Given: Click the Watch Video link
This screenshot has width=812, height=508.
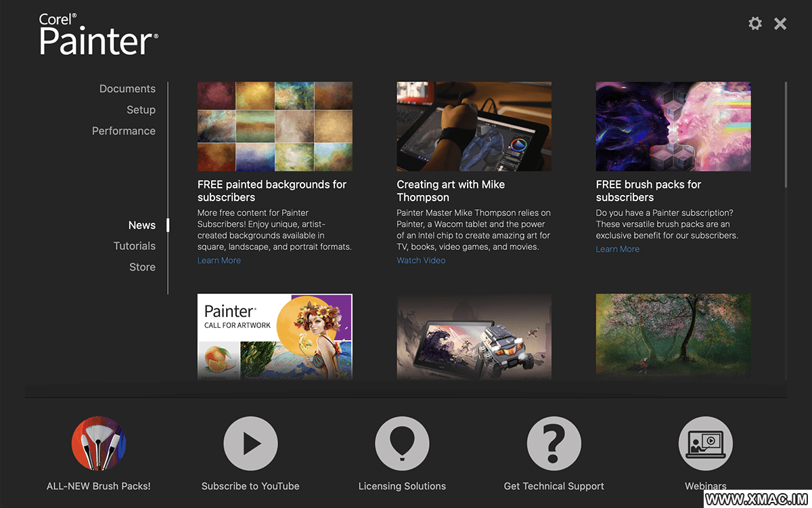Looking at the screenshot, I should [x=421, y=260].
